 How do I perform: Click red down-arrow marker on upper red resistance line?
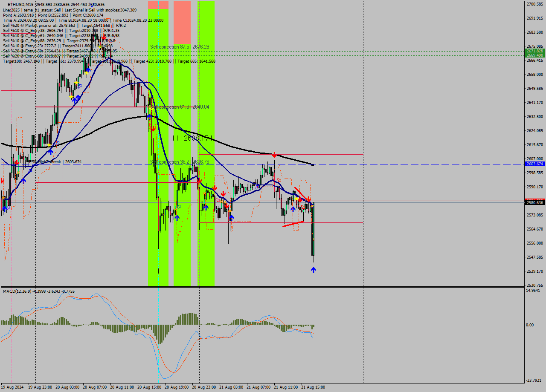[274, 155]
